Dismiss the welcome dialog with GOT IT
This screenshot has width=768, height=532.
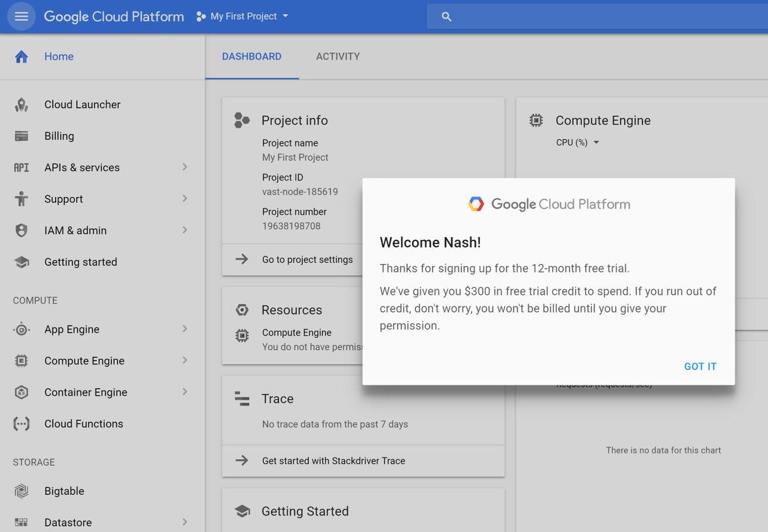700,366
